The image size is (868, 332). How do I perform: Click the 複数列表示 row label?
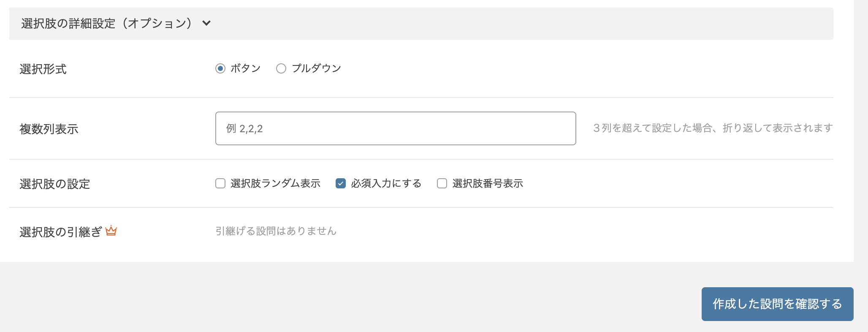(49, 129)
